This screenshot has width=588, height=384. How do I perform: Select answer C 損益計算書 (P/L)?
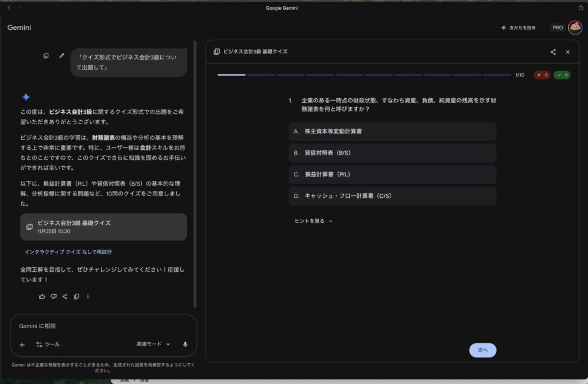(x=392, y=174)
